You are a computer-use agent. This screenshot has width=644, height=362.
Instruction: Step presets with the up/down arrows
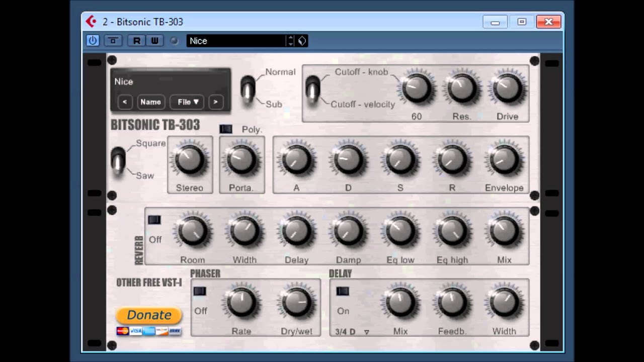pyautogui.click(x=290, y=41)
